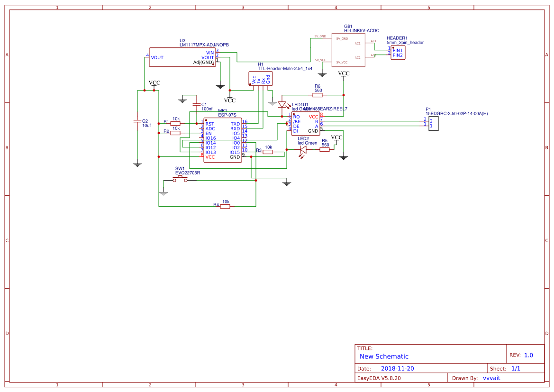
Task: Select the TTL header H1 component
Action: pos(261,79)
